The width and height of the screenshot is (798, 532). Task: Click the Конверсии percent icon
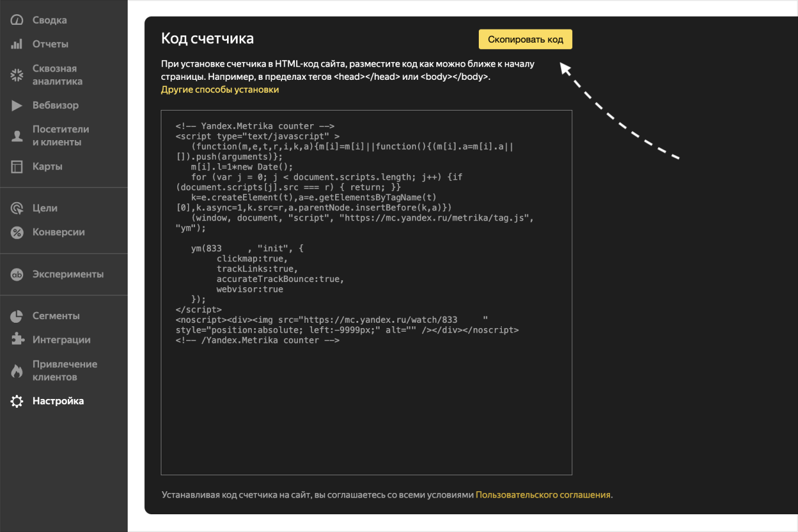click(17, 232)
